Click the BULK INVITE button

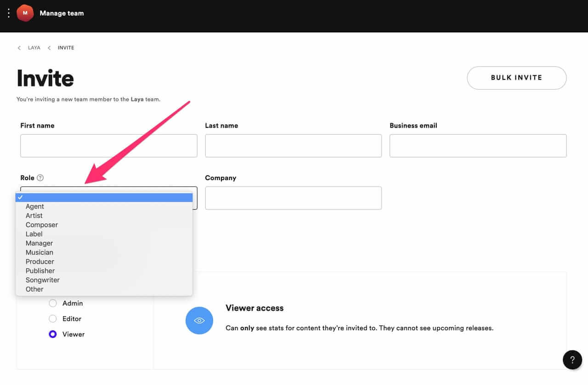[517, 78]
